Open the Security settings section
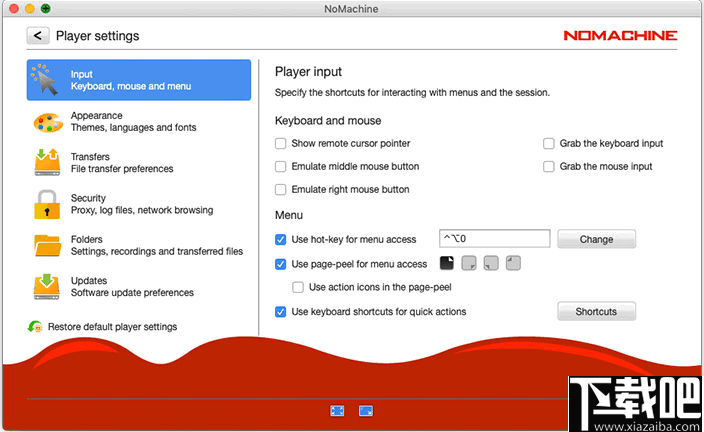 pyautogui.click(x=139, y=204)
